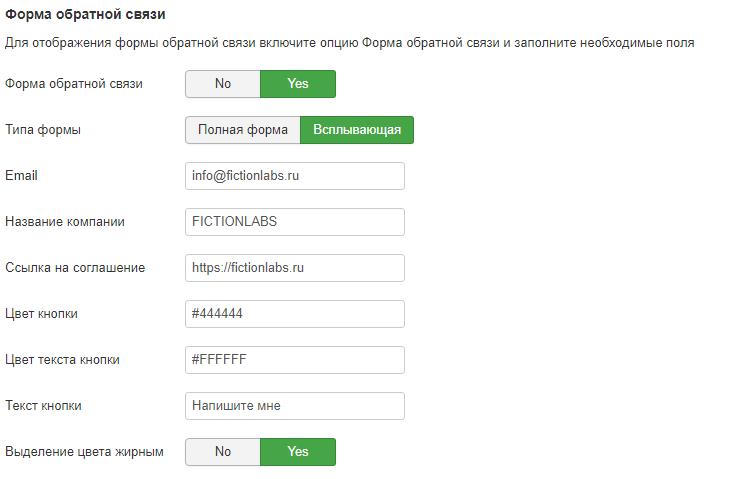Click the Цвет кнопки label
747x479 pixels.
(41, 314)
